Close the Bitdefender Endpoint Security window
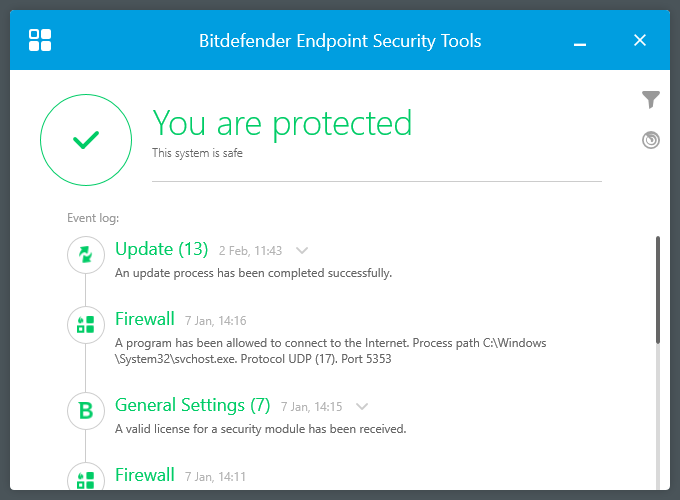The width and height of the screenshot is (680, 500). (640, 41)
